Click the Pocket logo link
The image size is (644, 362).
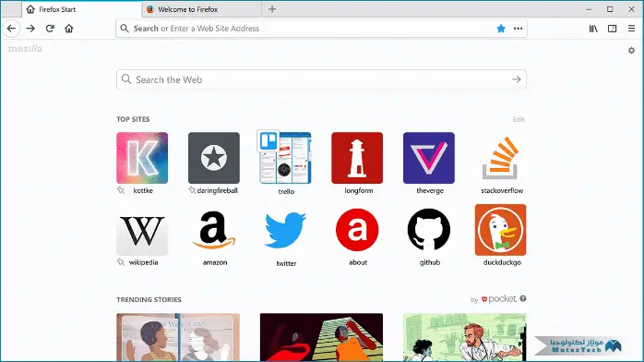click(498, 298)
